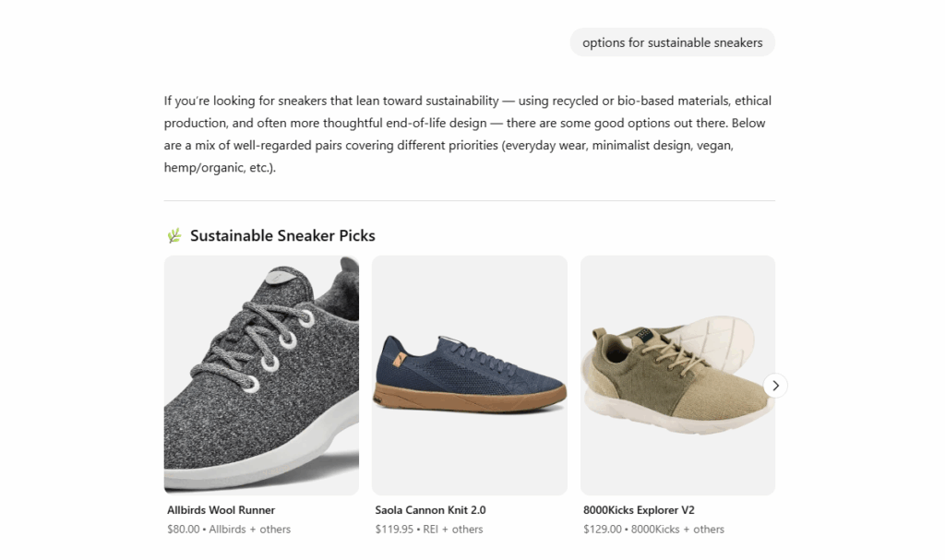Select the "REI + others" seller text
The height and width of the screenshot is (560, 945).
tap(453, 530)
